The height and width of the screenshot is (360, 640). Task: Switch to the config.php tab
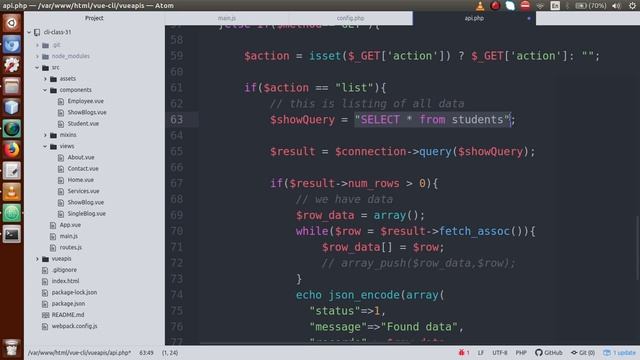[351, 18]
